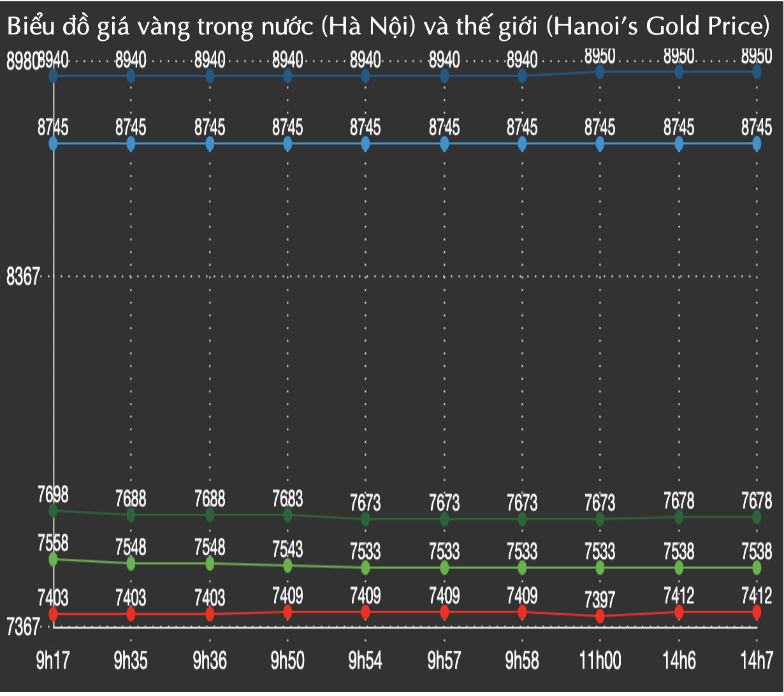Click the light blue point at 9h54
Screen dimensions: 784x696
click(365, 143)
